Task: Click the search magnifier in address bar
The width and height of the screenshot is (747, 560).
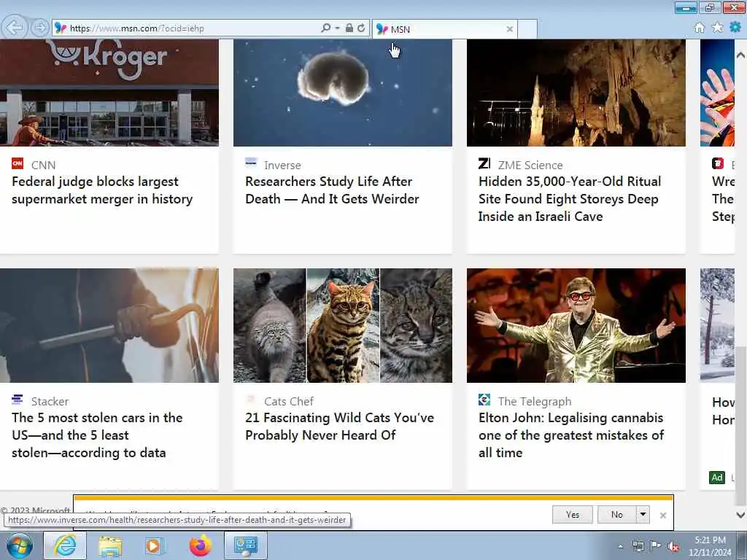Action: [x=326, y=28]
